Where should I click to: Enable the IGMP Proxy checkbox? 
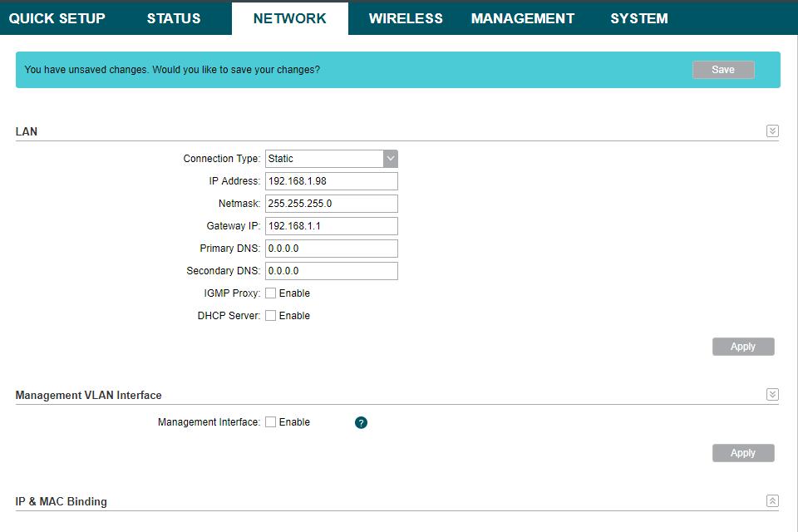coord(271,293)
